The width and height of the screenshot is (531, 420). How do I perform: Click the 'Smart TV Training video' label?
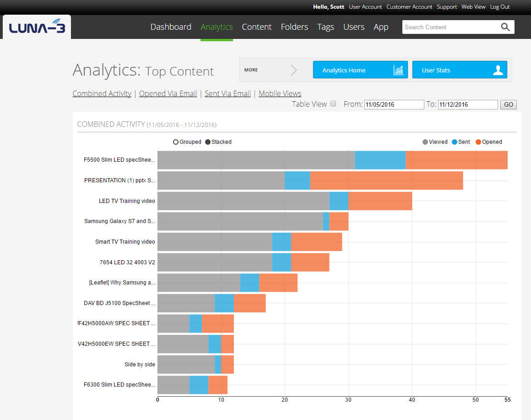pos(125,242)
